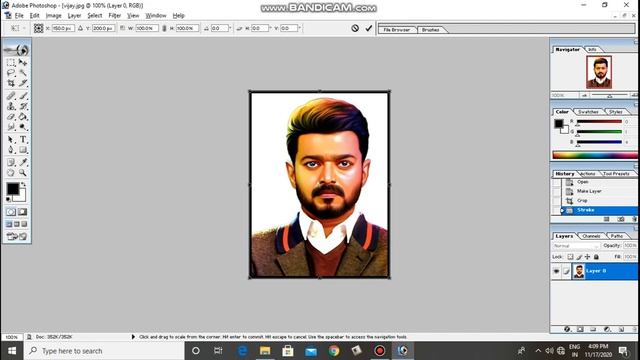Toggle relative positioning triangle in options
This screenshot has width=640, height=360.
pyautogui.click(x=80, y=28)
